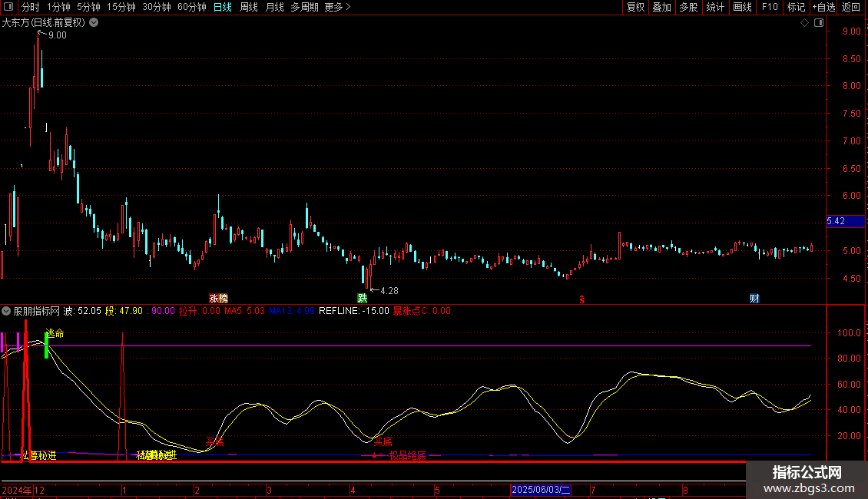Click the 4.28 low price annotation
This screenshot has width=868, height=499.
389,290
